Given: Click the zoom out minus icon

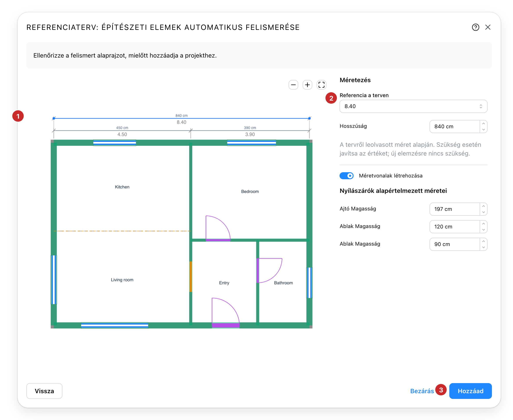Looking at the screenshot, I should [293, 85].
